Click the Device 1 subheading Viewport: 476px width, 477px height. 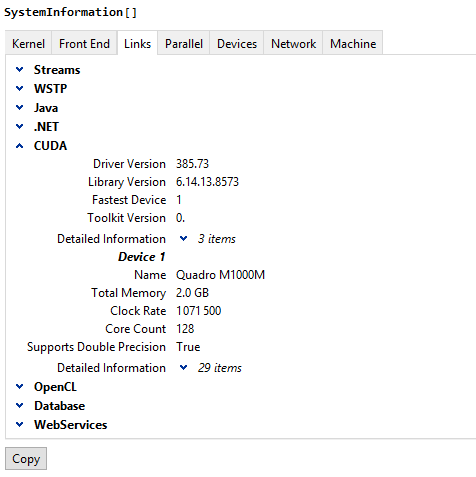coord(142,257)
